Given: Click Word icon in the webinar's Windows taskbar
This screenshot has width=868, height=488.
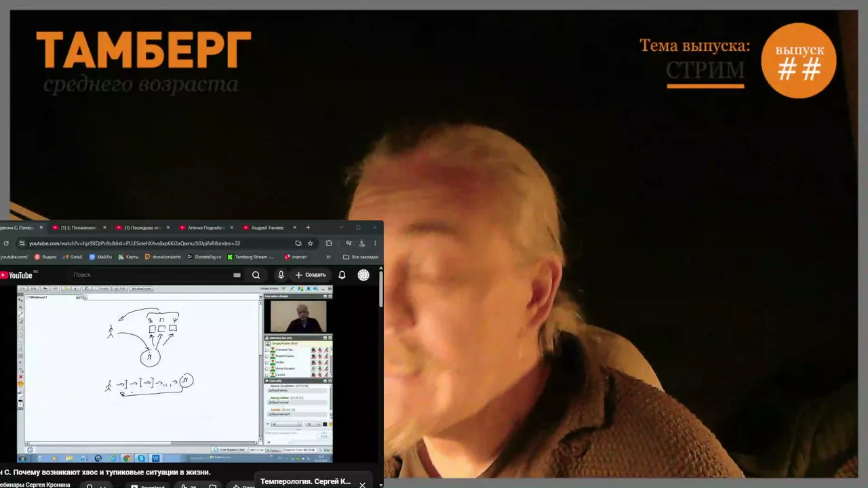Looking at the screenshot, I should coord(156,458).
